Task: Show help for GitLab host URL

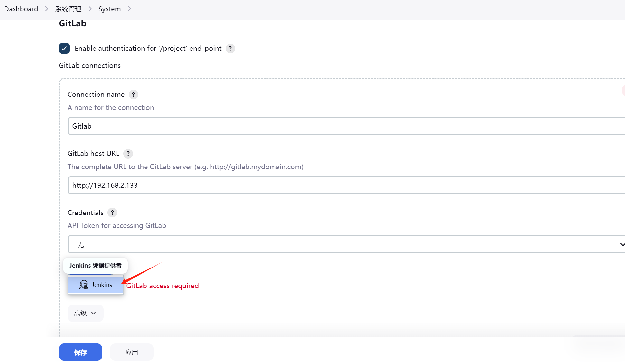Action: tap(128, 154)
